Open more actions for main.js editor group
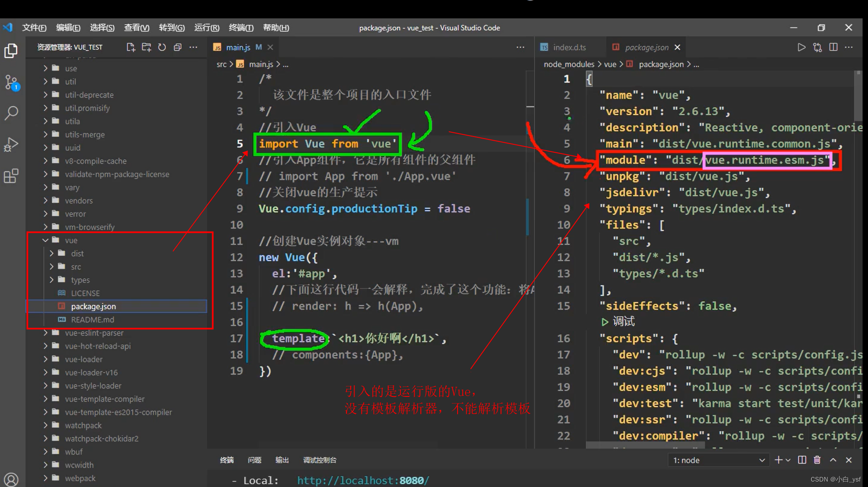The width and height of the screenshot is (868, 487). [x=520, y=47]
